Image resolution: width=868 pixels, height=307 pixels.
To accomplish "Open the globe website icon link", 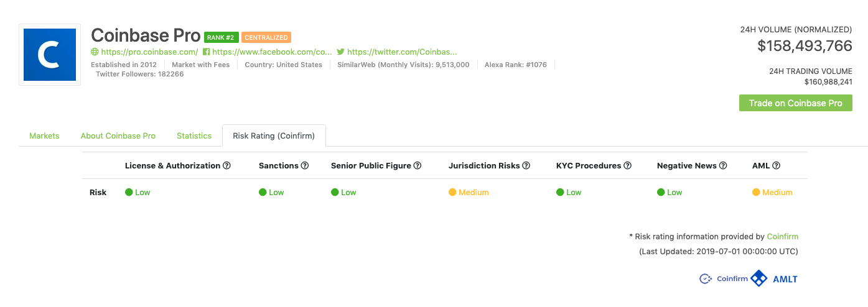I will 95,52.
